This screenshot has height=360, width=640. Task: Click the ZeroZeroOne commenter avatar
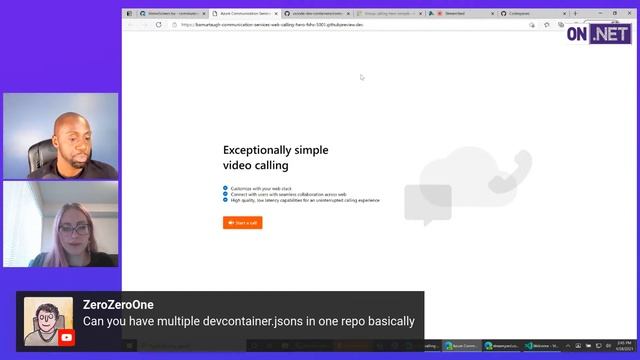[x=48, y=321]
